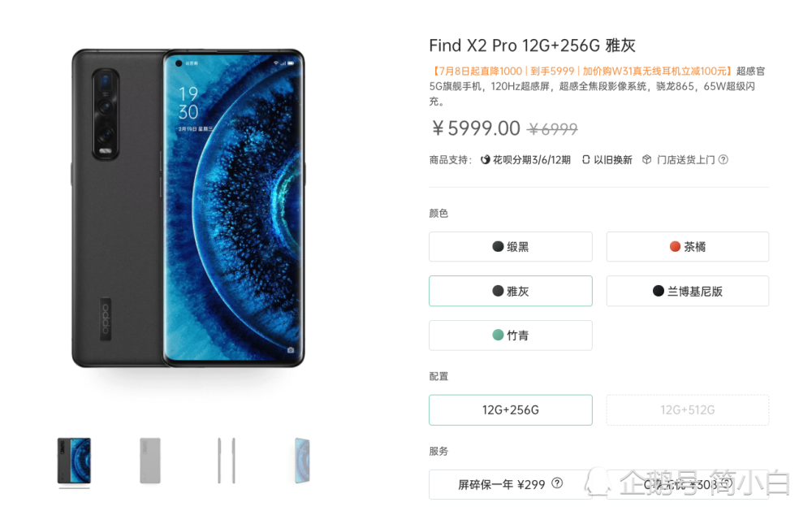Viewport: 812px width, 511px height.
Task: Choose the 兰博基尼版 color option
Action: click(x=687, y=291)
